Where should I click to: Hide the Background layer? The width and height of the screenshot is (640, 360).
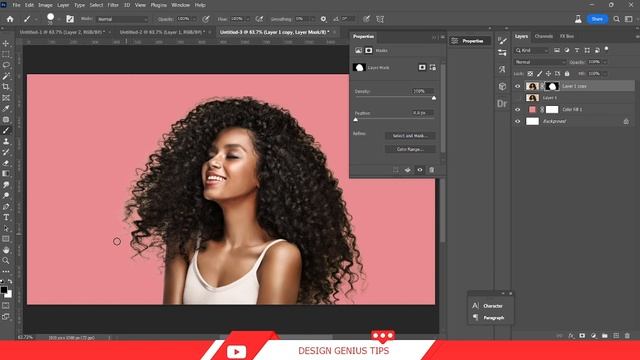tap(518, 121)
